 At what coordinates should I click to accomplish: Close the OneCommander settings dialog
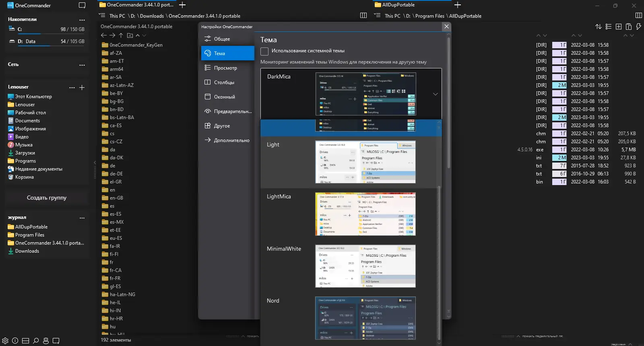446,27
